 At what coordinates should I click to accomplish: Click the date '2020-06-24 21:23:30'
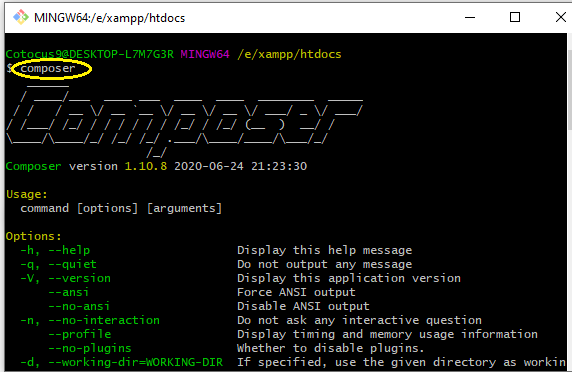(240, 166)
